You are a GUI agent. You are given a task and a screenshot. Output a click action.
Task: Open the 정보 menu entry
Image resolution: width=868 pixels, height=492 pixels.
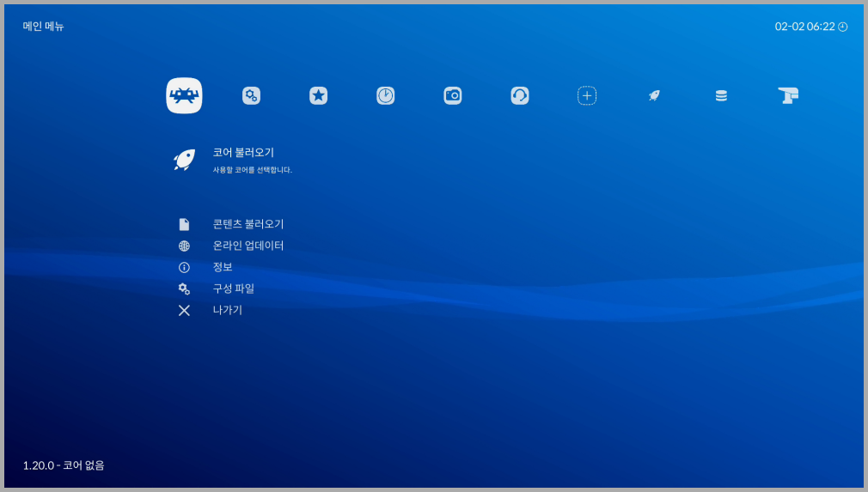(x=223, y=267)
